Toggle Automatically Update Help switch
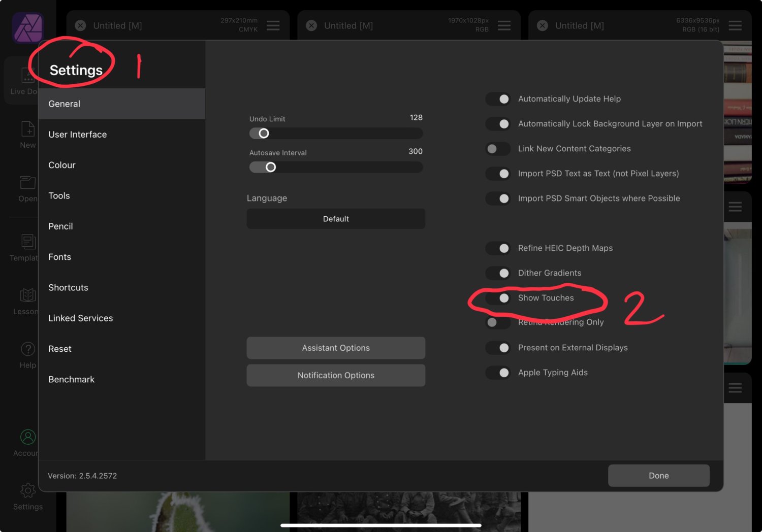 coord(498,99)
